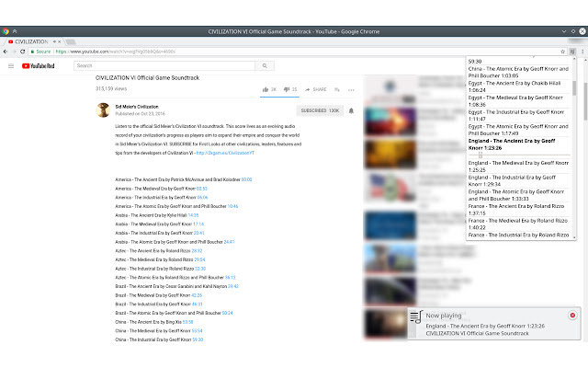Open Sid Meier's Civilization channel avatar

(103, 110)
